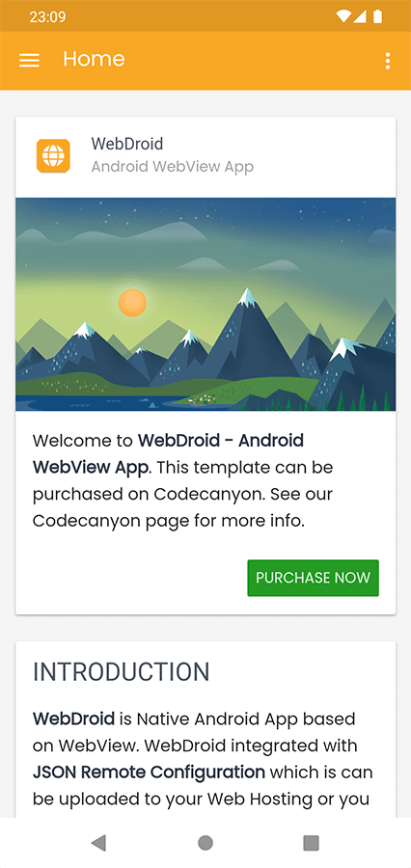Tap the recent apps square button
This screenshot has width=411, height=868.
(x=312, y=843)
